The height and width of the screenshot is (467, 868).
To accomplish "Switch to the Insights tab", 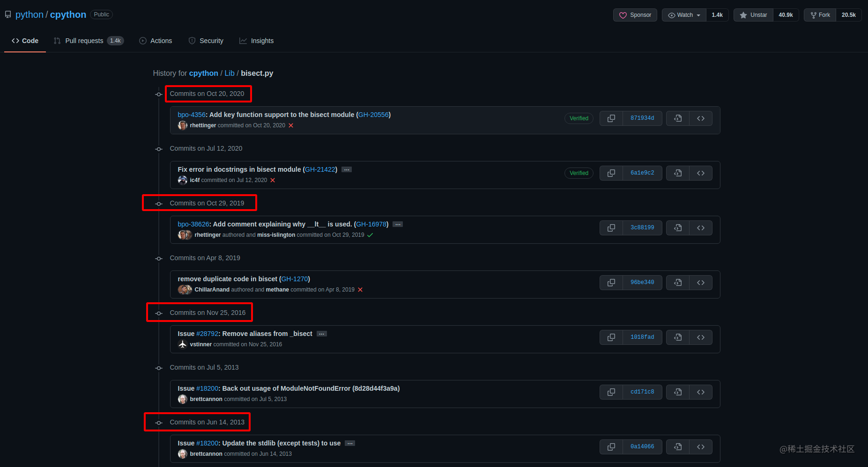I will tap(257, 41).
